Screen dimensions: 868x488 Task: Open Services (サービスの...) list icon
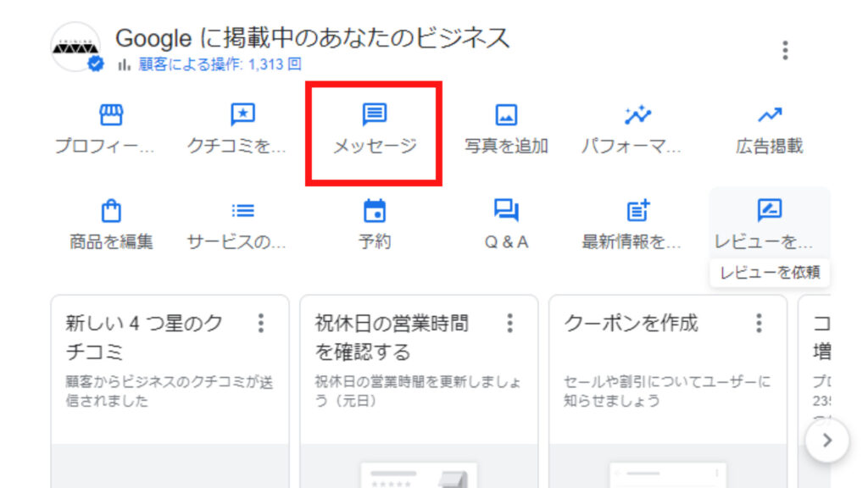[242, 211]
